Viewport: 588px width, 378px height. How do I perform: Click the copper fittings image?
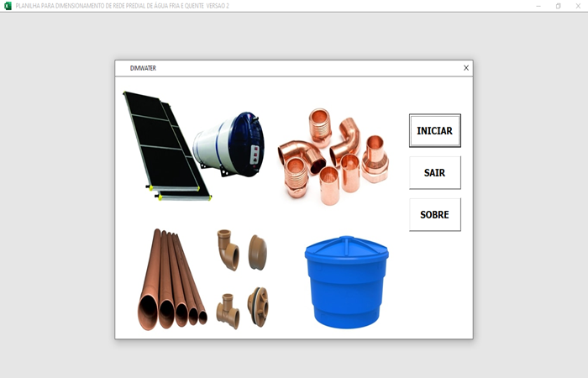pyautogui.click(x=333, y=155)
